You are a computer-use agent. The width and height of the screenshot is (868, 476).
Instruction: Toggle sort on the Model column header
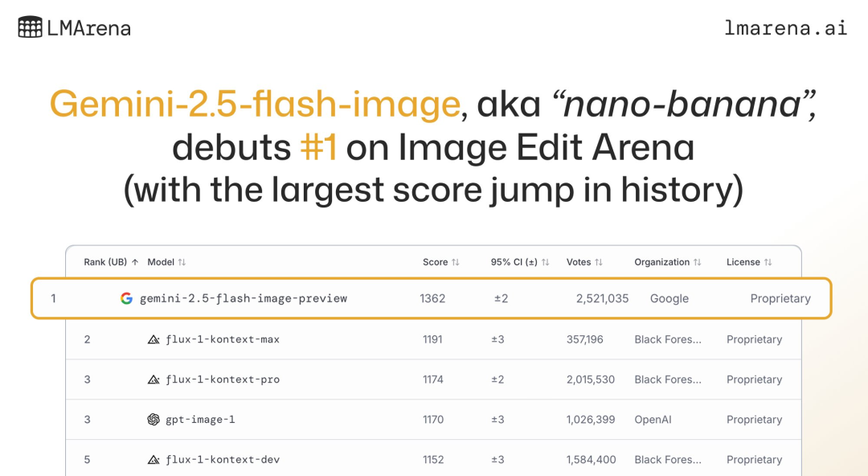[x=166, y=262]
